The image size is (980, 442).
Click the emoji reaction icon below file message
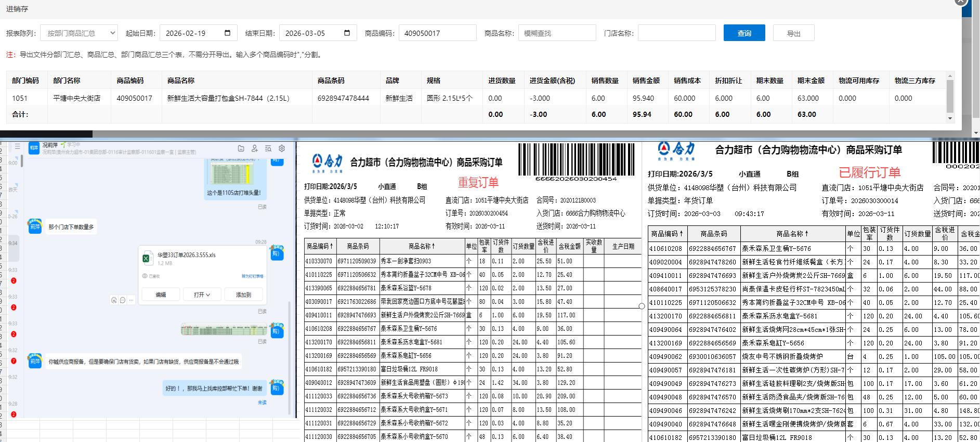point(114,300)
